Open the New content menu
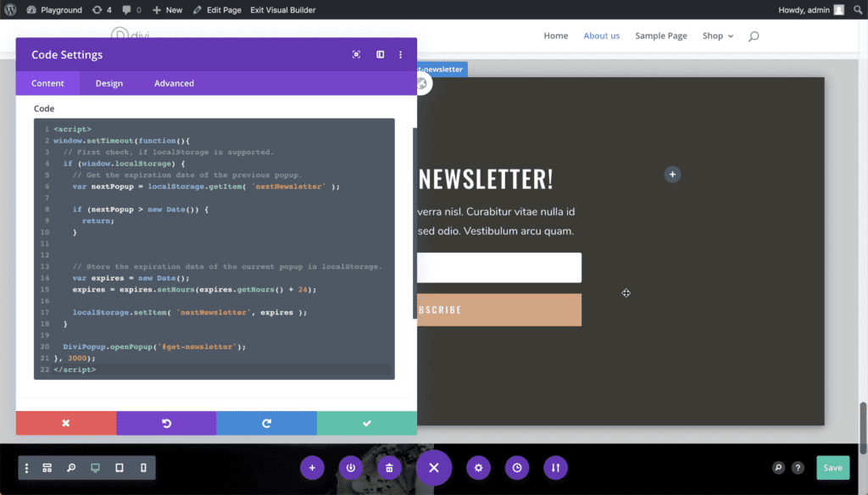This screenshot has height=495, width=868. coord(167,10)
